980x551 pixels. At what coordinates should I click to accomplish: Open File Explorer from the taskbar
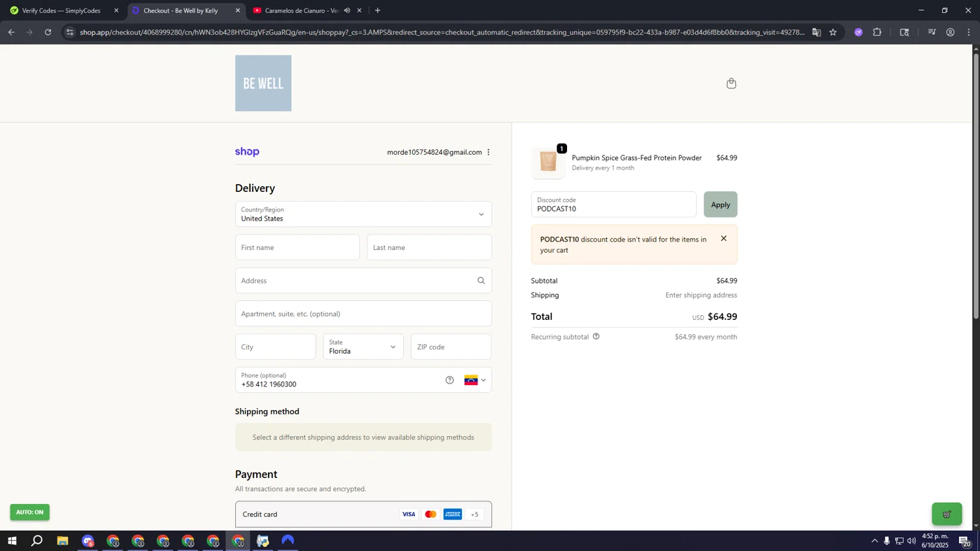pyautogui.click(x=63, y=541)
